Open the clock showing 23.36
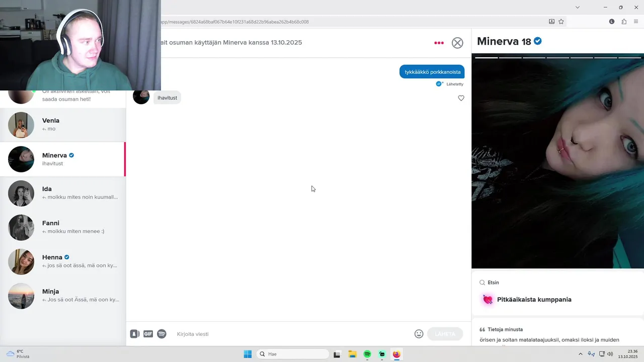The width and height of the screenshot is (644, 362). tap(628, 354)
